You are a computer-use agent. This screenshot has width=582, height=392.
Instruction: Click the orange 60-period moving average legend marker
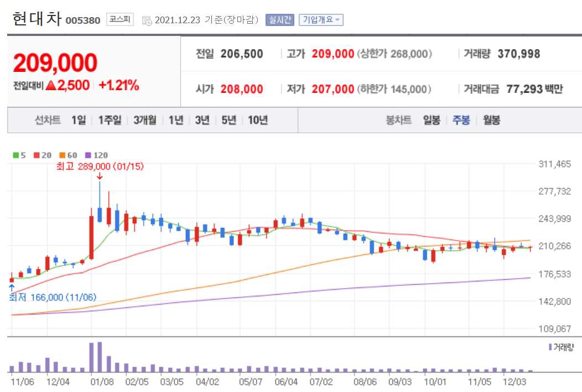coord(61,155)
